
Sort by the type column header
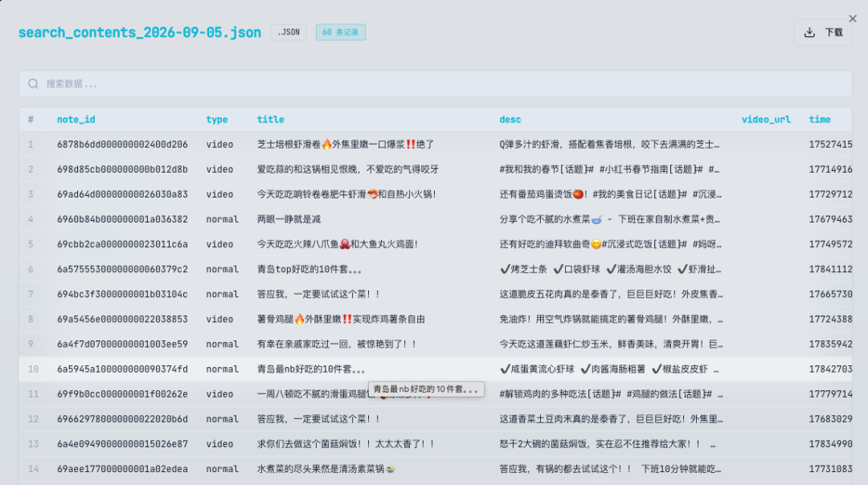[x=217, y=120]
